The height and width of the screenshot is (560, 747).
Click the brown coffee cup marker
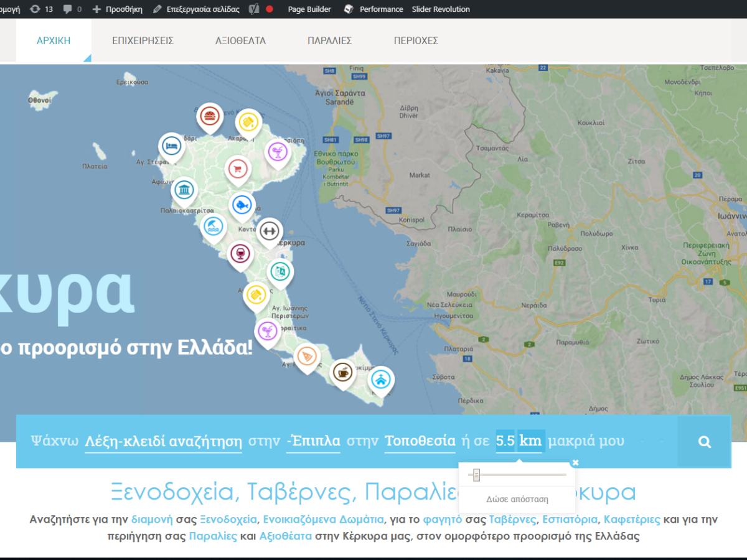[342, 373]
